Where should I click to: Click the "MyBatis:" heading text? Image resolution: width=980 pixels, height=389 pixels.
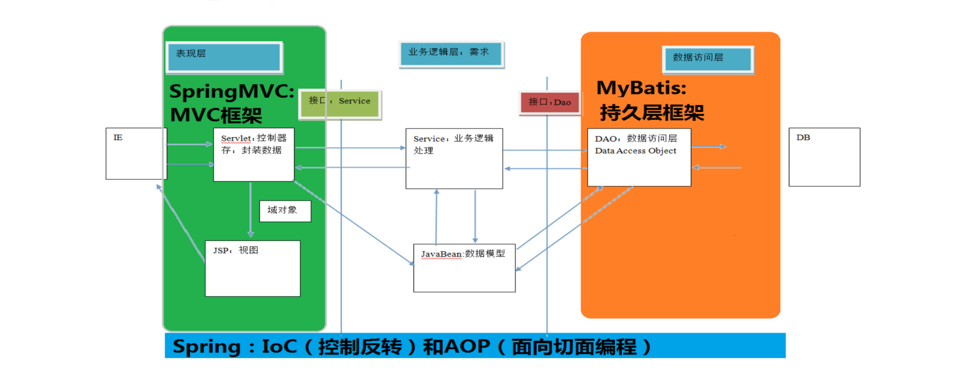[x=642, y=88]
